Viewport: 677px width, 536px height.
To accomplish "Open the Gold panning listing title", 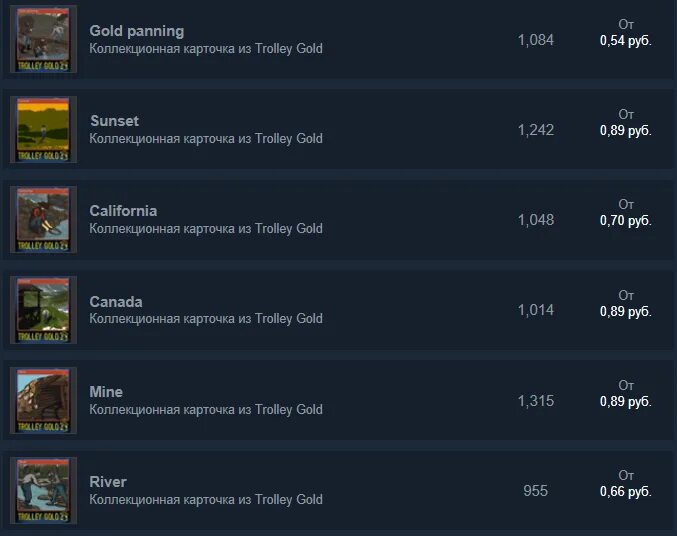I will [x=136, y=31].
